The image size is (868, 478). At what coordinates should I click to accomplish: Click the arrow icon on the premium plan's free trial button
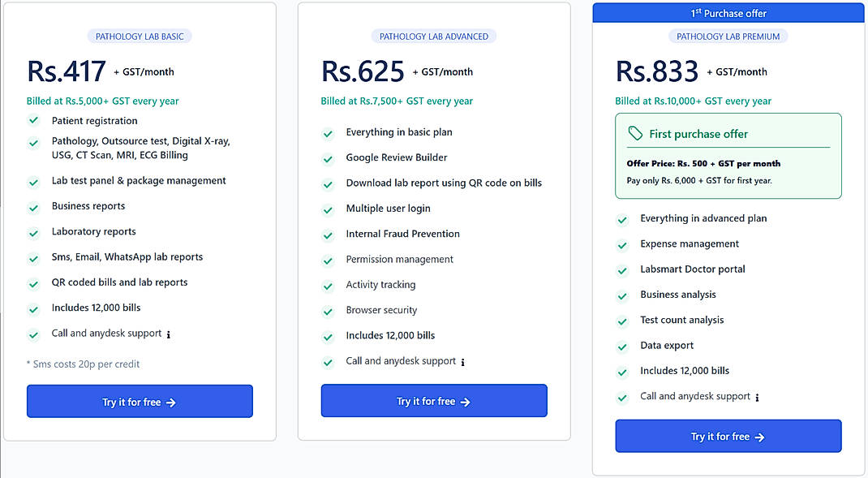(x=758, y=436)
